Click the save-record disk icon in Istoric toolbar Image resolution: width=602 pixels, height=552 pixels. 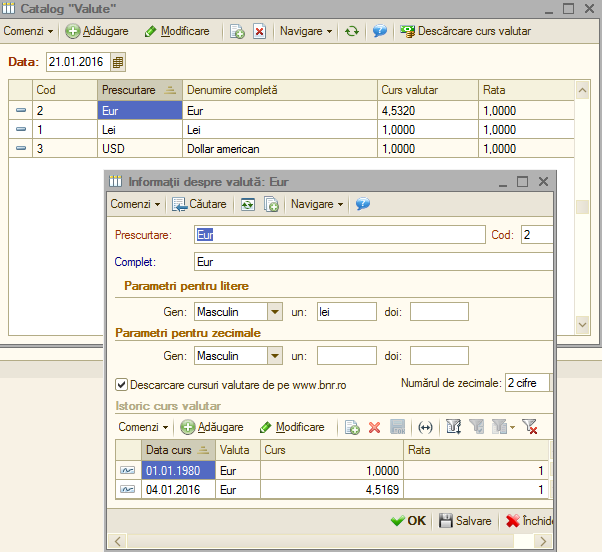point(397,427)
